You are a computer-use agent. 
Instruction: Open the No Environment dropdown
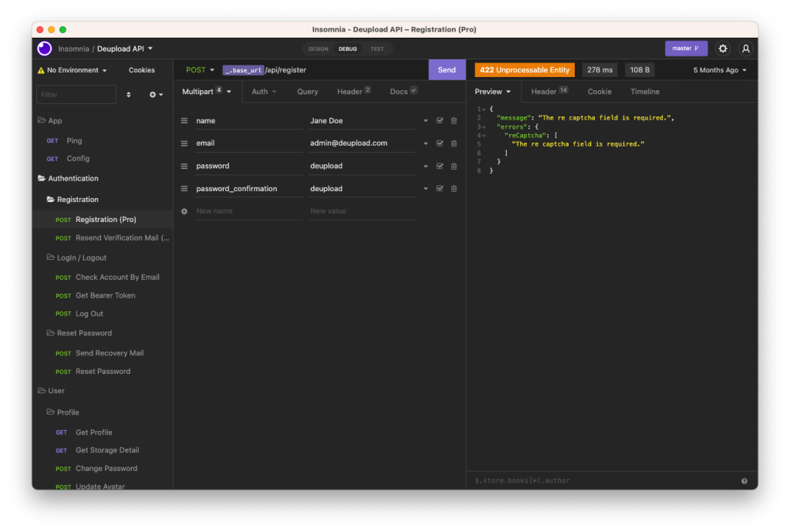[73, 70]
